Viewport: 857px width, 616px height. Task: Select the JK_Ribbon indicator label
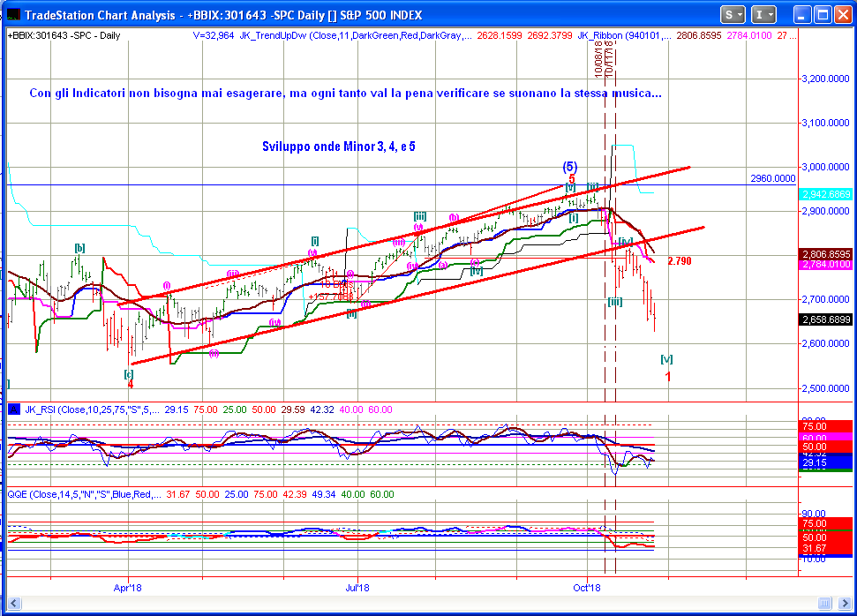[x=624, y=35]
